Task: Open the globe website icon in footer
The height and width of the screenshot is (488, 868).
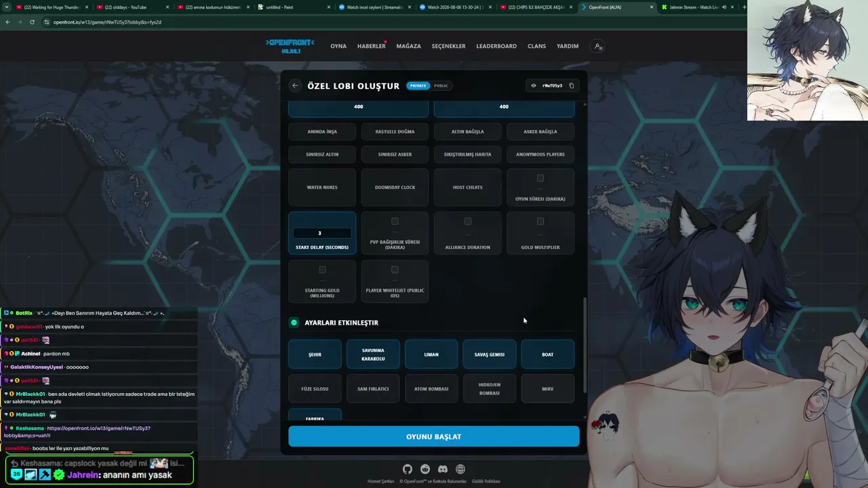Action: coord(460,469)
